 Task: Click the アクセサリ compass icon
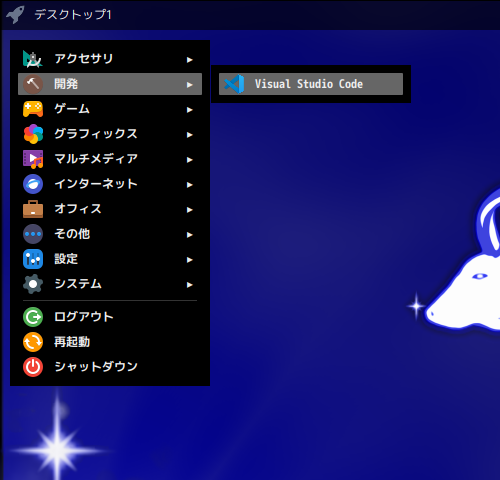click(x=33, y=59)
